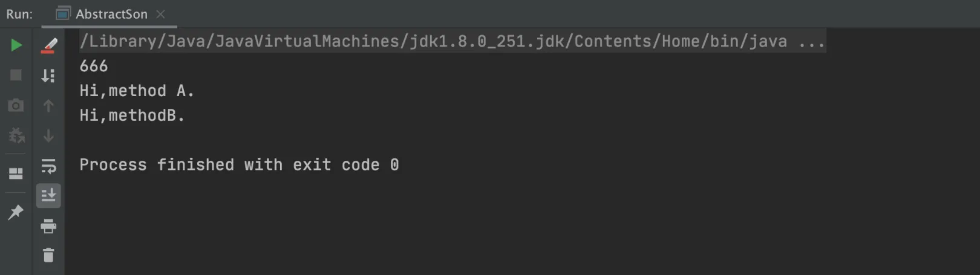Print the console output

(x=48, y=226)
